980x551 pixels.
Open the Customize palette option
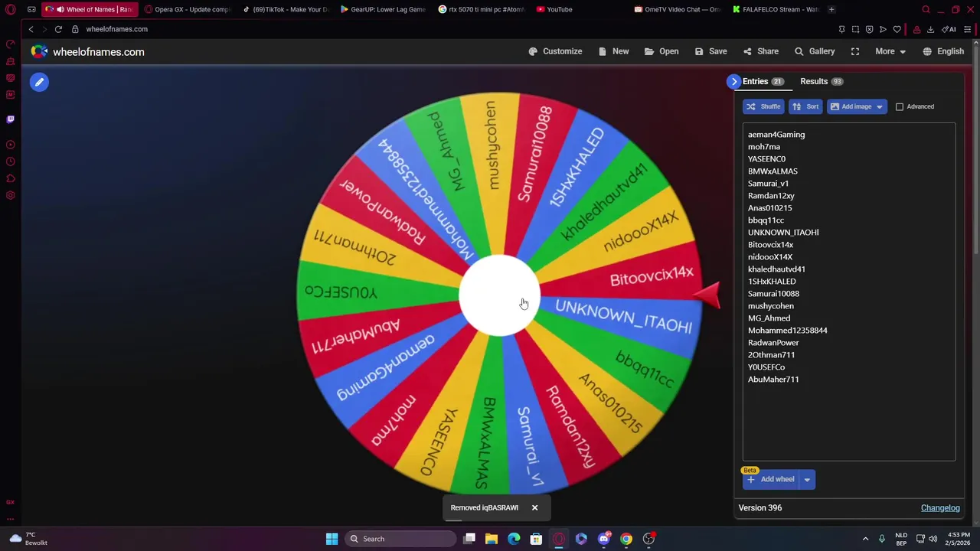click(555, 51)
